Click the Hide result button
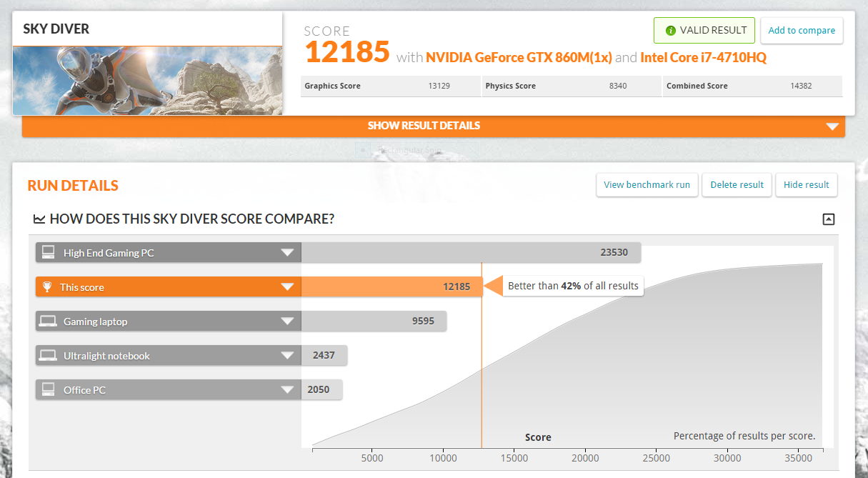Viewport: 868px width, 478px height. [x=806, y=184]
